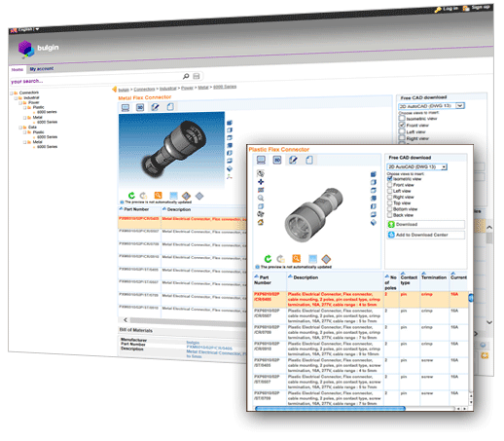Uncheck Front view in background Metal page

(x=402, y=125)
